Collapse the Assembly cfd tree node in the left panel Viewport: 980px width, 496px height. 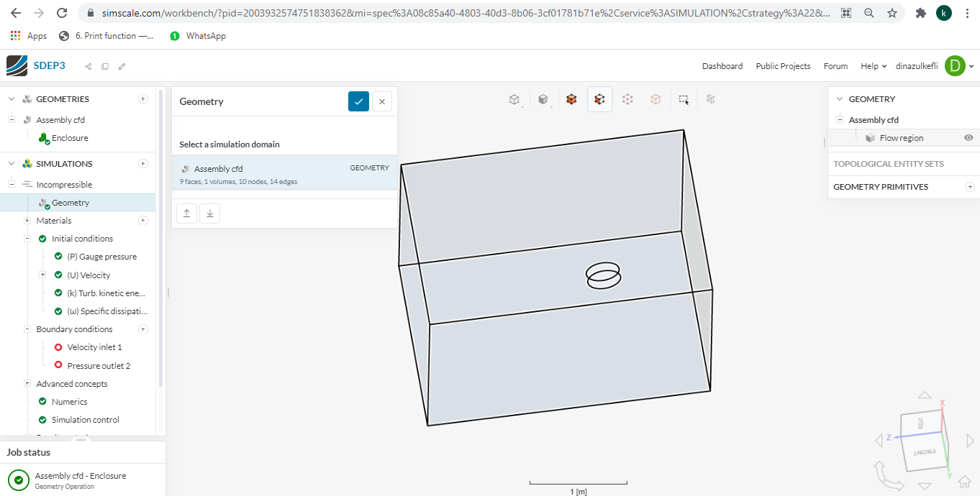pyautogui.click(x=12, y=120)
